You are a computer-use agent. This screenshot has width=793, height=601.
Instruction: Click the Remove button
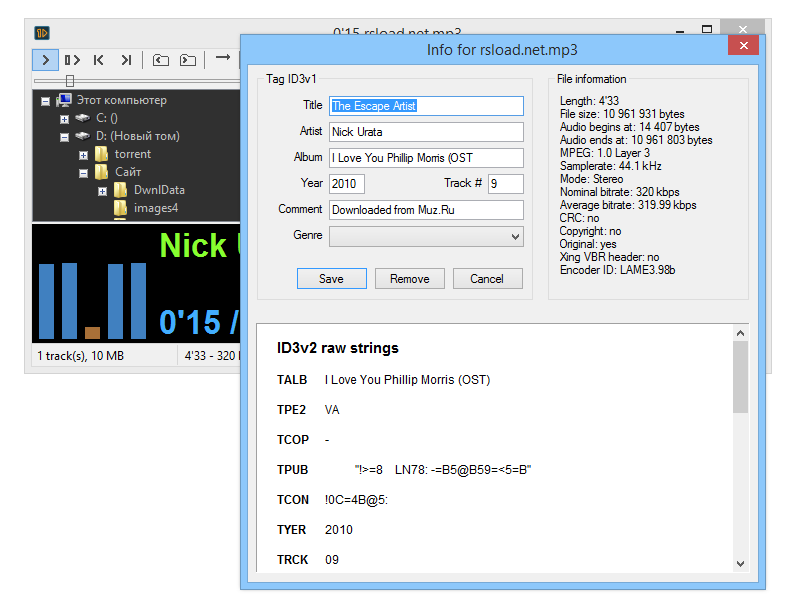[x=410, y=279]
